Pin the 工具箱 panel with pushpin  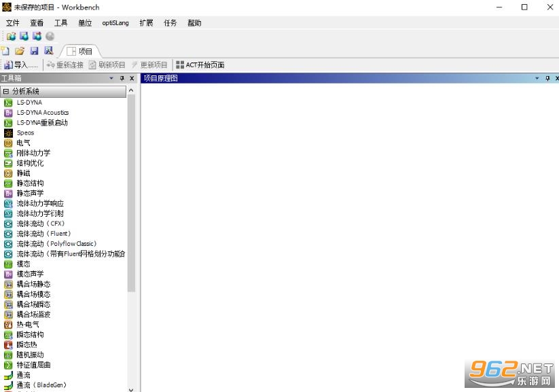pos(122,78)
